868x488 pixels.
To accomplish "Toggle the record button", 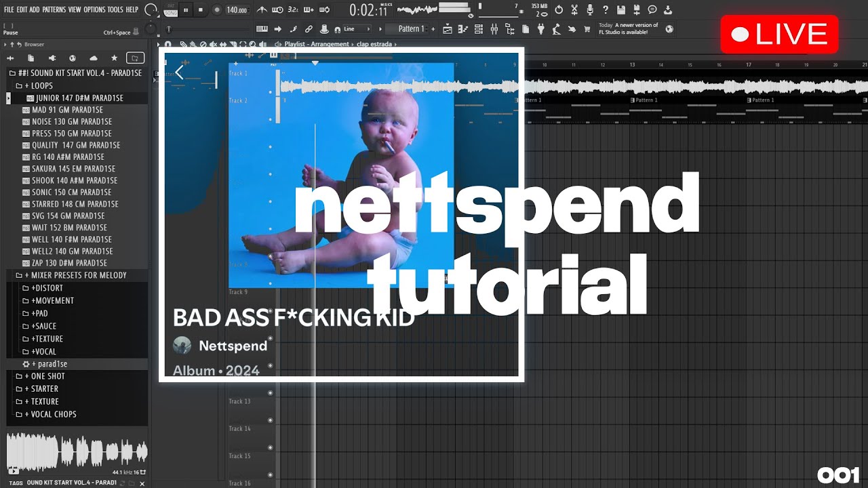I will 217,10.
